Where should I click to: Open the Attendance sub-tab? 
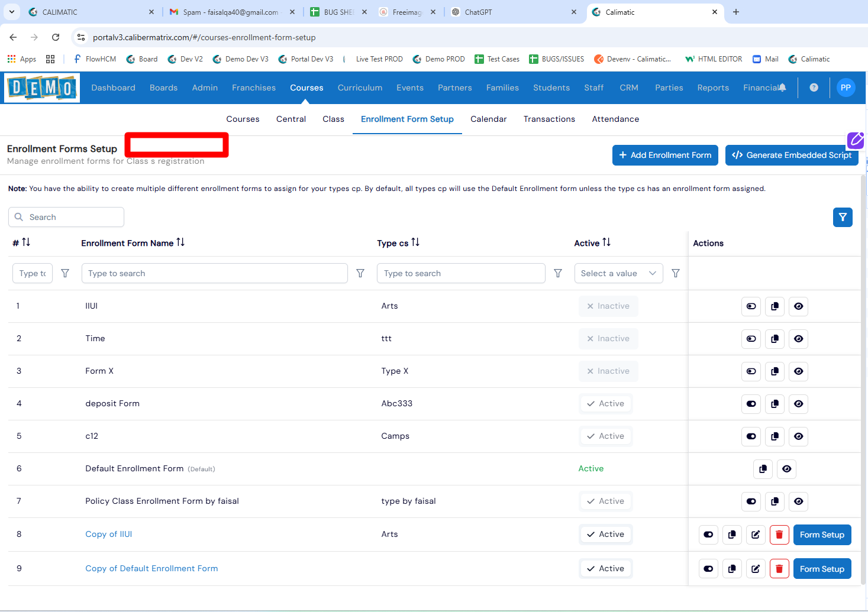click(x=615, y=119)
